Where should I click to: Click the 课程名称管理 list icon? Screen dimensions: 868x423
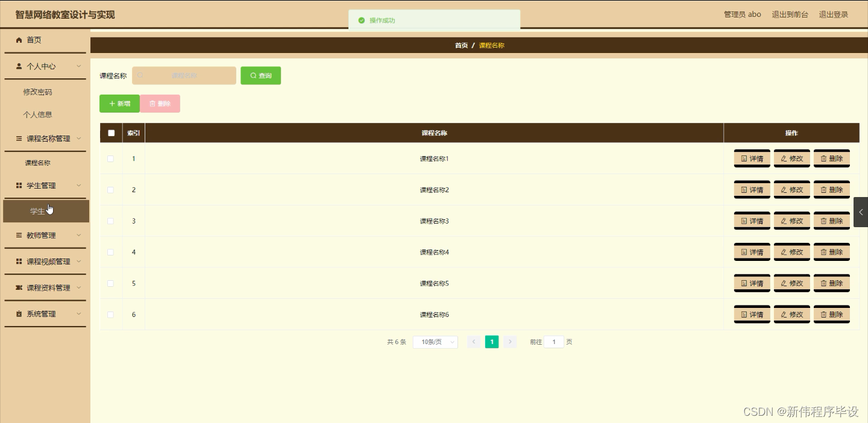tap(19, 138)
